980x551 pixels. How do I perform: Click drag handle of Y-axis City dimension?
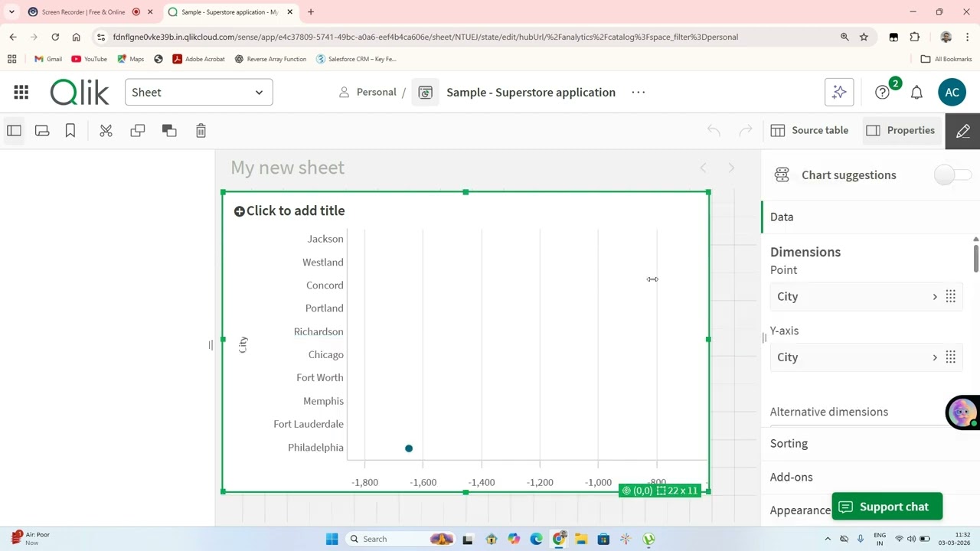(x=950, y=357)
